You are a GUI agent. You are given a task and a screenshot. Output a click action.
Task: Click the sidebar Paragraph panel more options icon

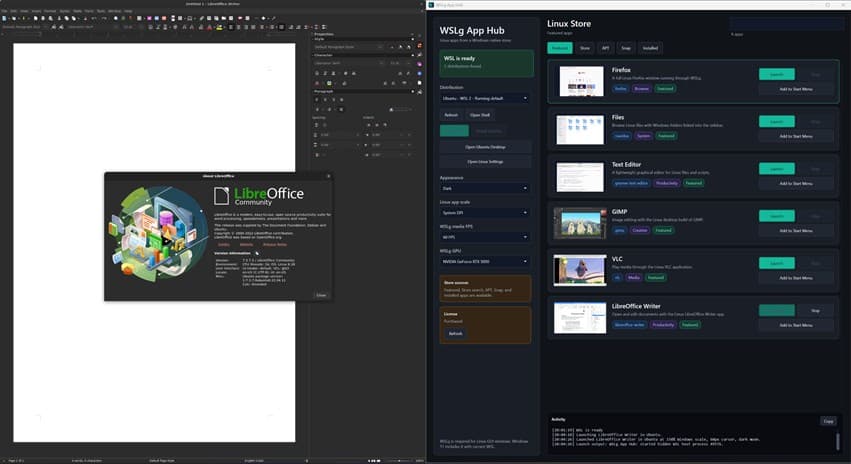(412, 91)
